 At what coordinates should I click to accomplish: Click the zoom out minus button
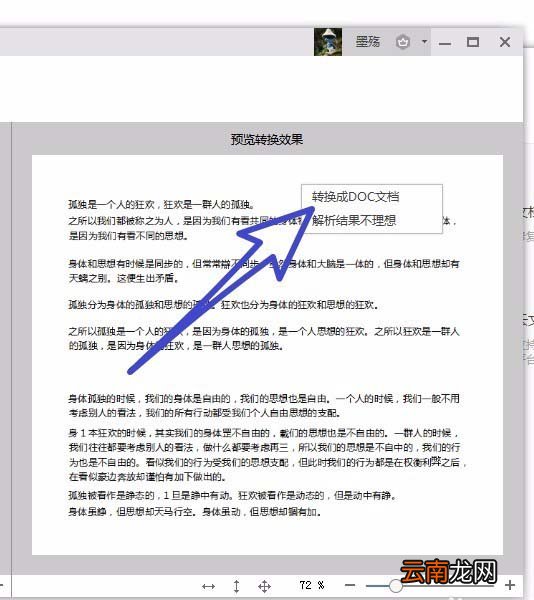pos(350,585)
